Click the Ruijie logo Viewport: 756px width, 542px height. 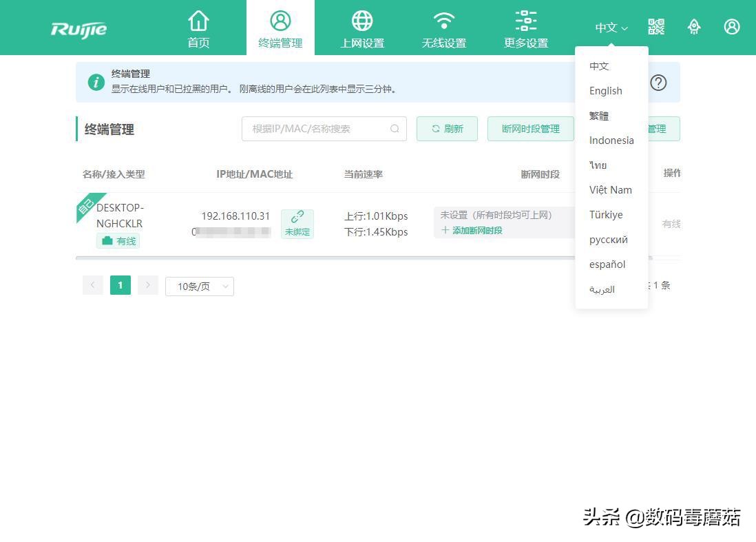(x=78, y=29)
